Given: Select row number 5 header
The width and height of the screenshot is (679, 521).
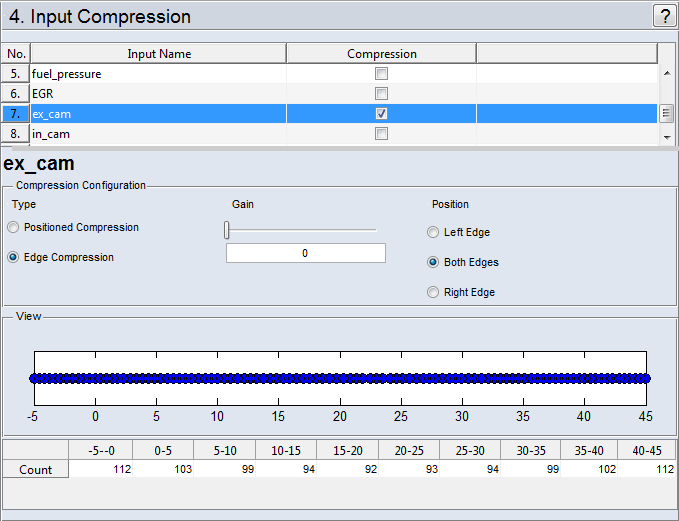Looking at the screenshot, I should click(x=16, y=74).
